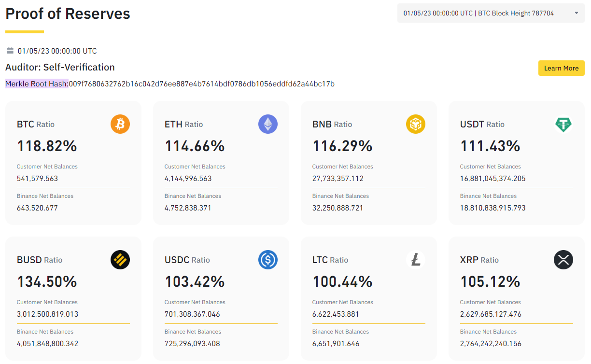Click the BTC ratio 118.82%
Viewport: 591px width, 364px height.
(x=47, y=146)
